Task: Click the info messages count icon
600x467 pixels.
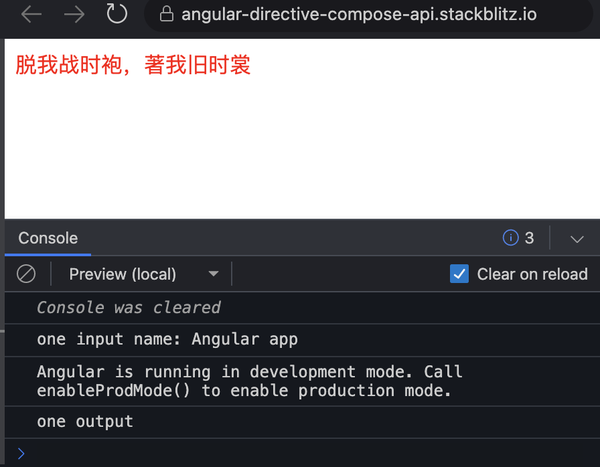Action: pyautogui.click(x=510, y=238)
